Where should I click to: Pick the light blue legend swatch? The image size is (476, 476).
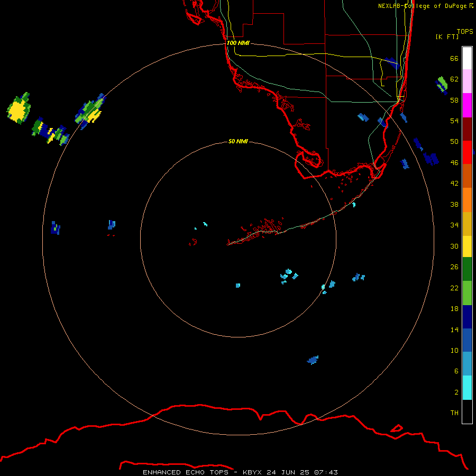coord(467,364)
